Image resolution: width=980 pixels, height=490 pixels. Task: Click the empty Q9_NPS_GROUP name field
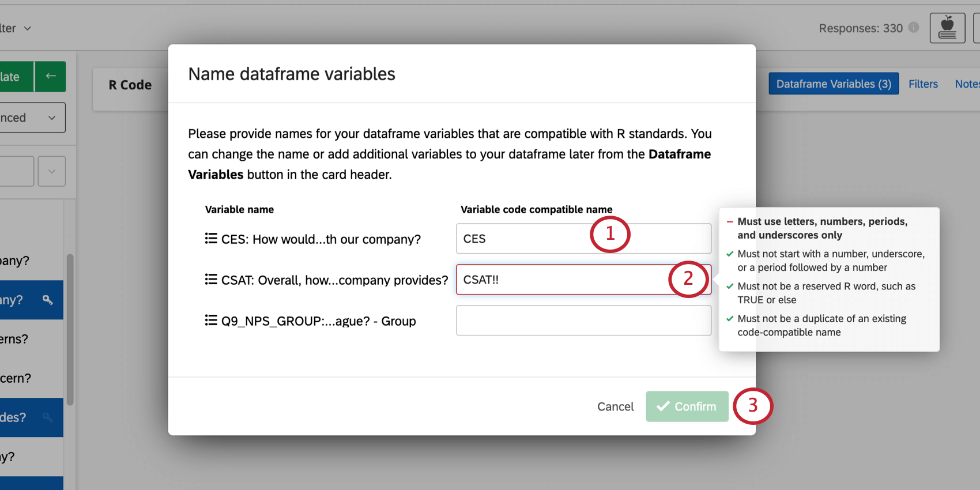pos(583,321)
